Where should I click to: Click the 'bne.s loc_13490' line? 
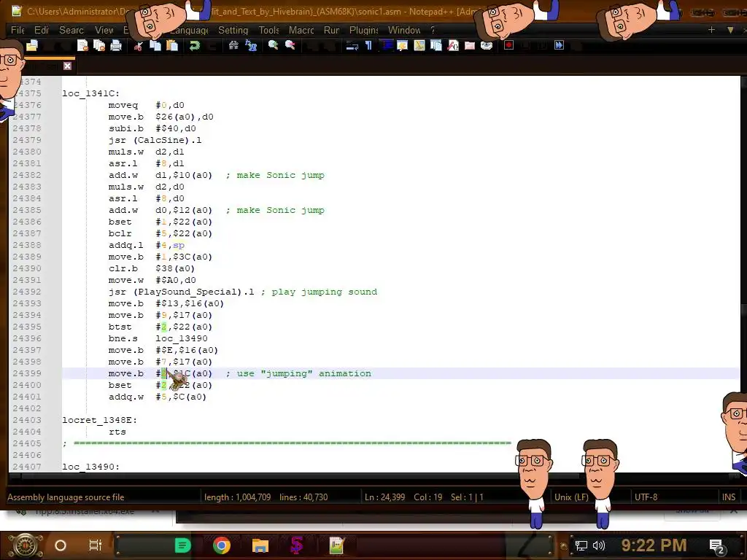click(158, 338)
